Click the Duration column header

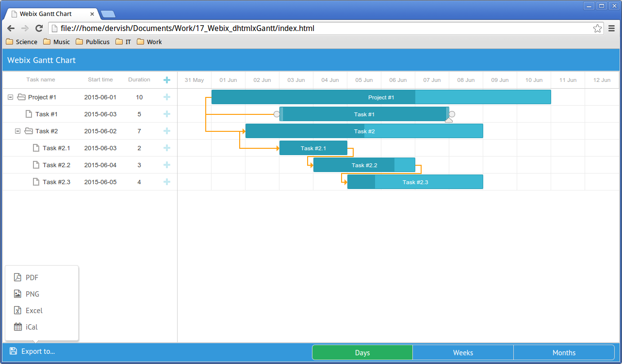click(x=139, y=79)
